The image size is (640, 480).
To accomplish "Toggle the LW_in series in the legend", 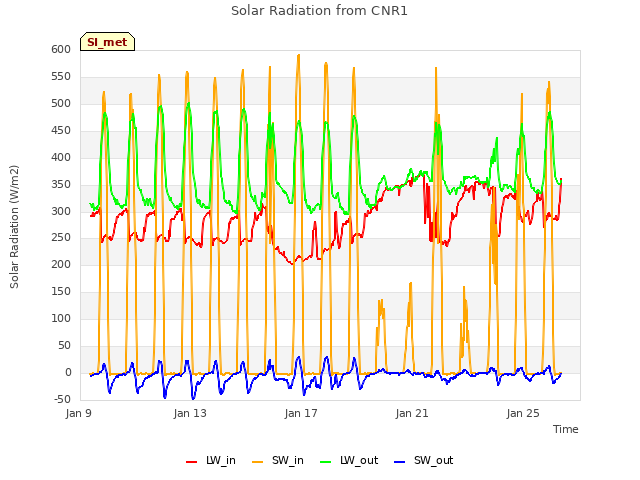I will 211,460.
